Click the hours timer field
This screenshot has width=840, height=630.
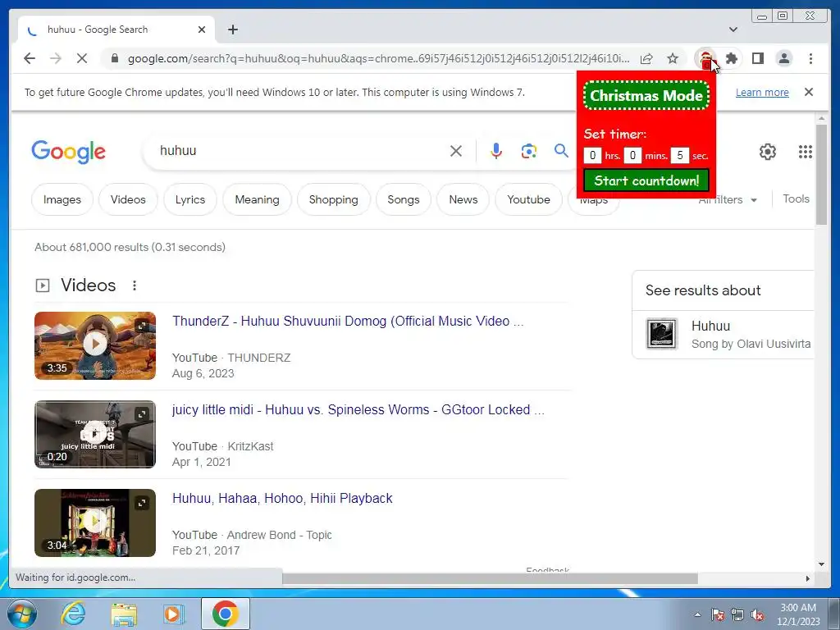click(x=592, y=155)
